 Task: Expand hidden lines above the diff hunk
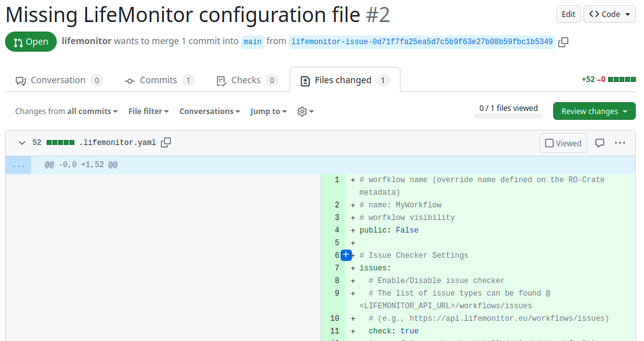pos(18,165)
